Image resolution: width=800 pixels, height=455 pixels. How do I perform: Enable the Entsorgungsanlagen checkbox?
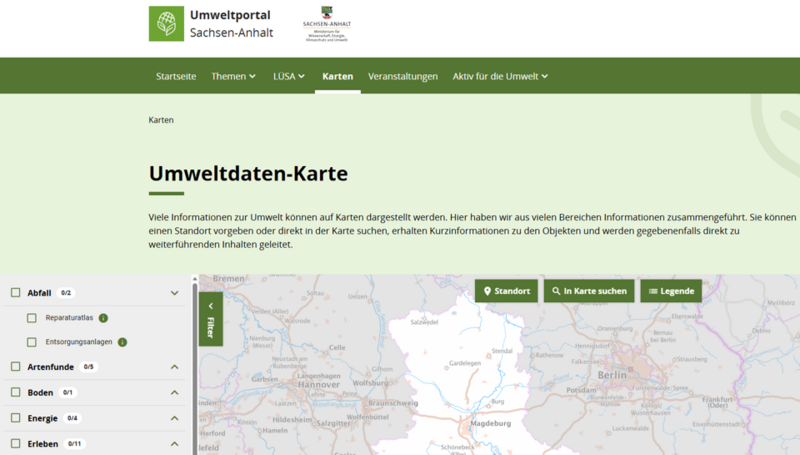(32, 342)
